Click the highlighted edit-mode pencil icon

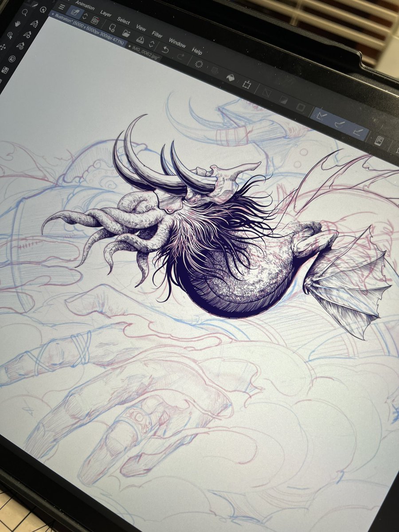click(75, 12)
